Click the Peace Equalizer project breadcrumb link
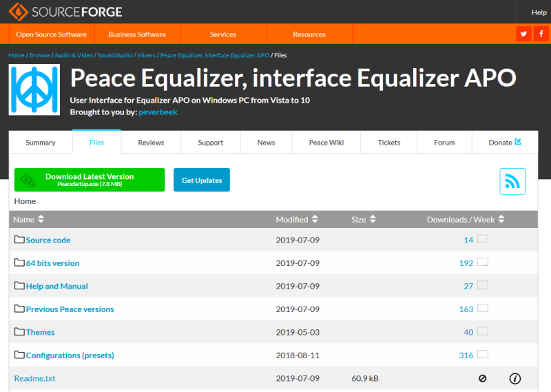The height and width of the screenshot is (392, 551). tap(215, 55)
